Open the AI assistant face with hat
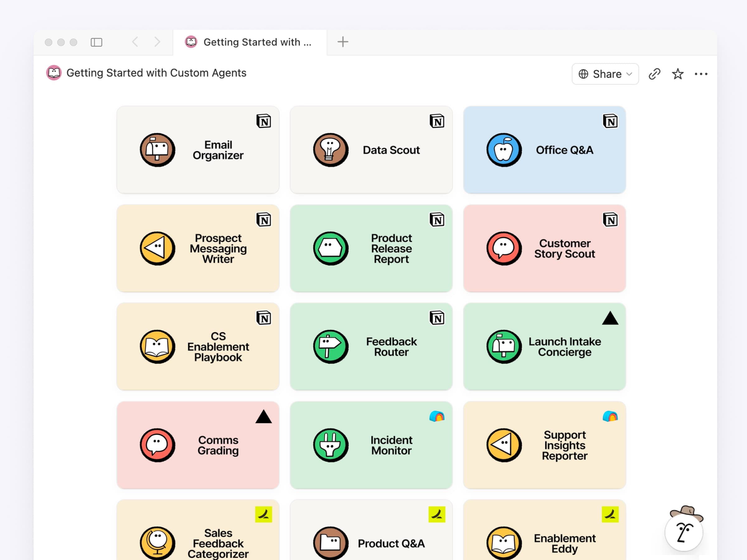Viewport: 747px width, 560px height. click(x=684, y=529)
